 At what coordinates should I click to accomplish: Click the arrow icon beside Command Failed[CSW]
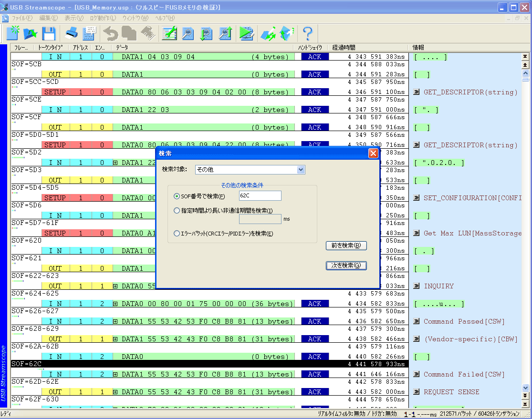tap(417, 374)
